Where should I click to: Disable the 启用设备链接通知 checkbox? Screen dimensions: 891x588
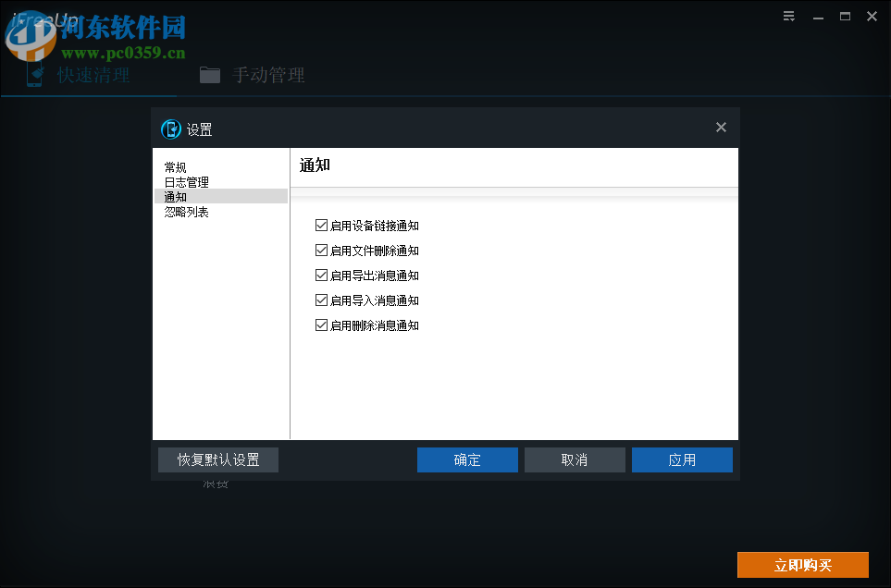click(320, 225)
